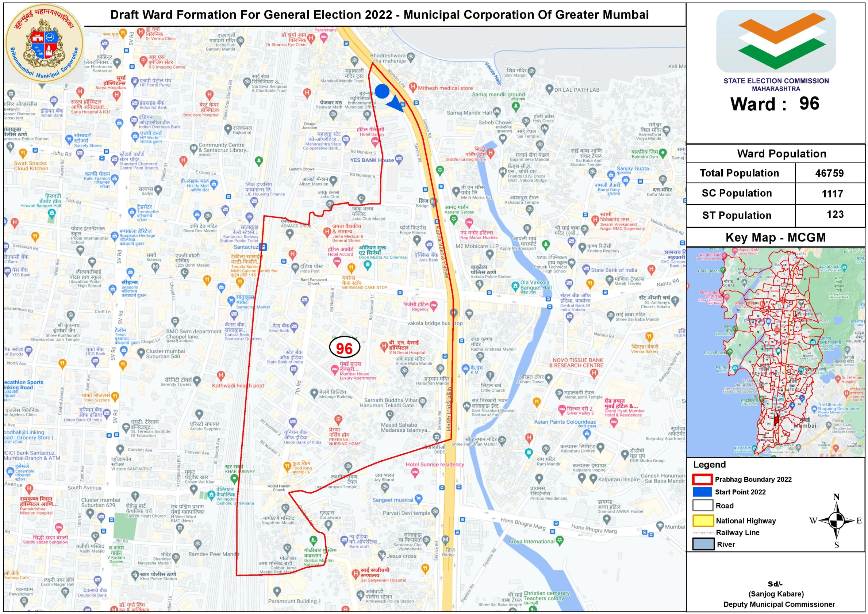Image resolution: width=868 pixels, height=614 pixels.
Task: Click the Santacruz railway station icon
Action: 263,247
